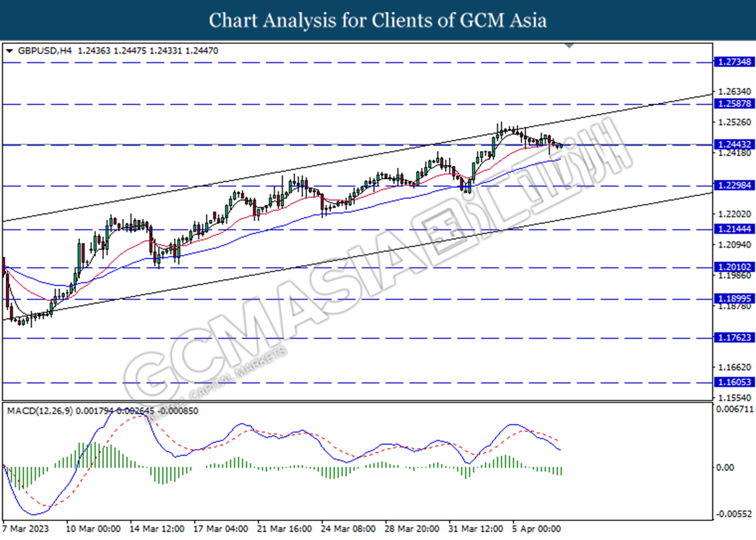Click the 31 Mar 12:00 time label

[476, 529]
